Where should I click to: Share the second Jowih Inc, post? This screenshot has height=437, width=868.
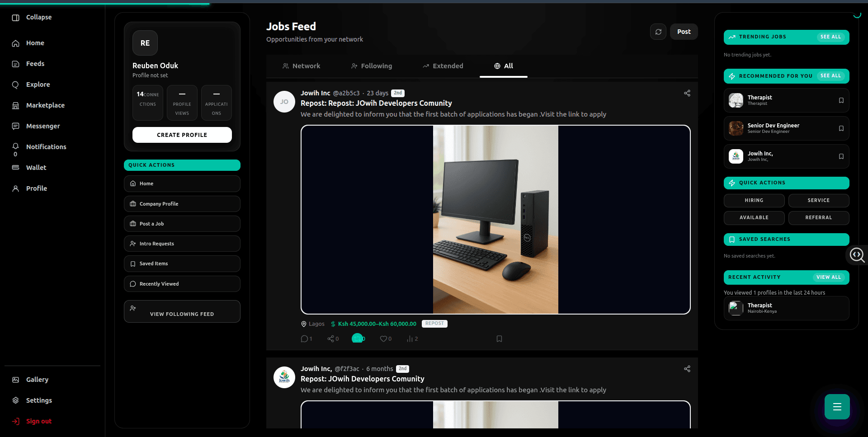pos(687,369)
